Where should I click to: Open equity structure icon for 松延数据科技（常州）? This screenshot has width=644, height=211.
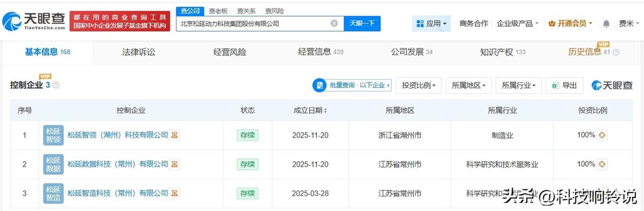pyautogui.click(x=175, y=164)
